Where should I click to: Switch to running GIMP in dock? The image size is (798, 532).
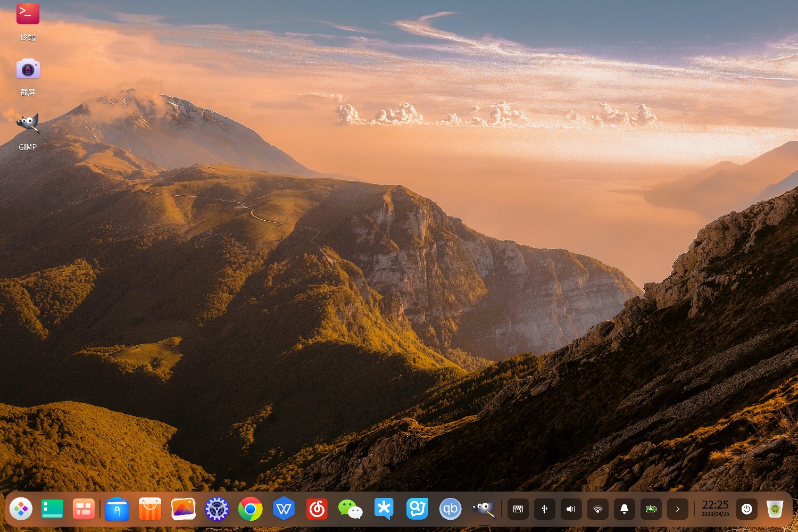(x=484, y=509)
